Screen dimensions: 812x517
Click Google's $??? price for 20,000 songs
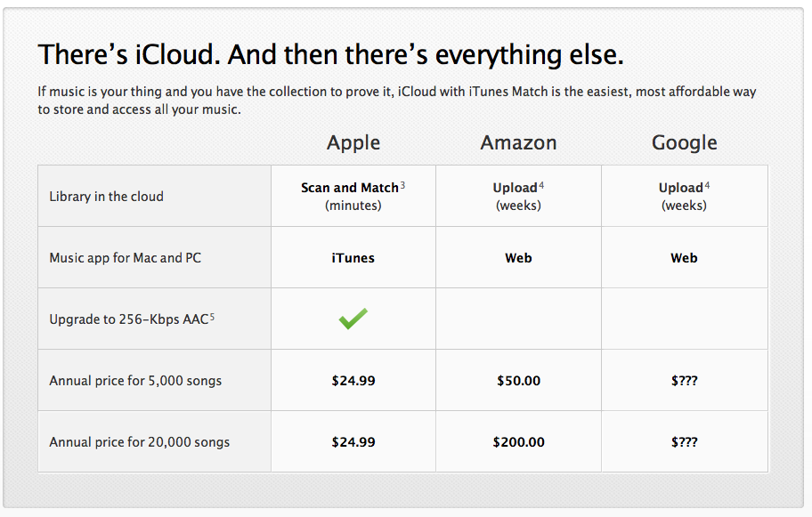click(x=684, y=442)
